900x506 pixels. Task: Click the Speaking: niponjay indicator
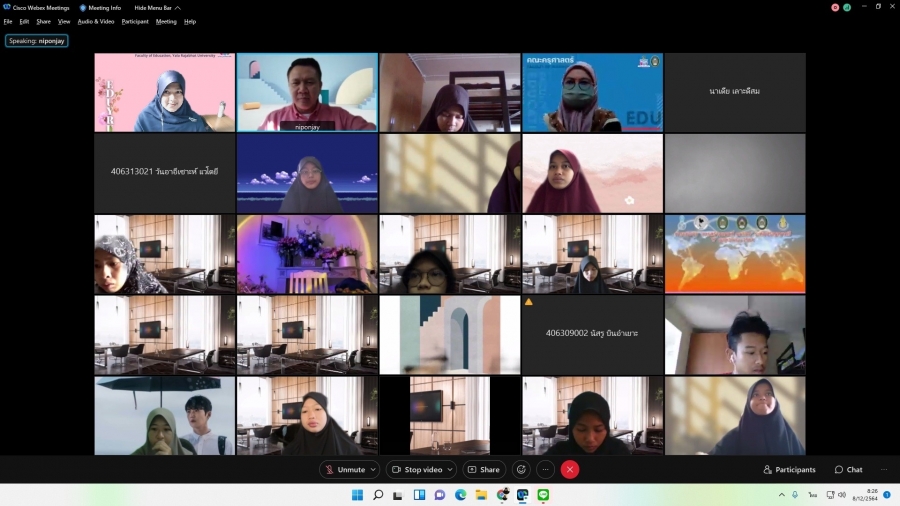37,41
